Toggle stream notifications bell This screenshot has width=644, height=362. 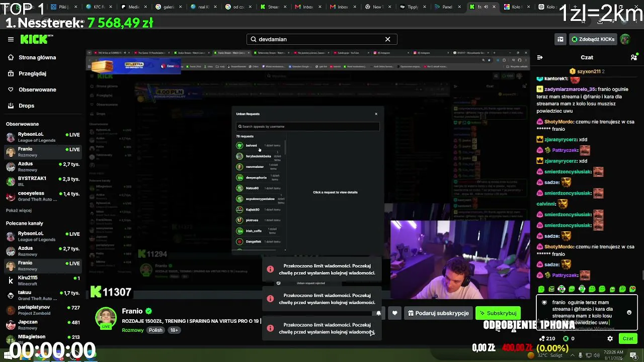click(379, 313)
